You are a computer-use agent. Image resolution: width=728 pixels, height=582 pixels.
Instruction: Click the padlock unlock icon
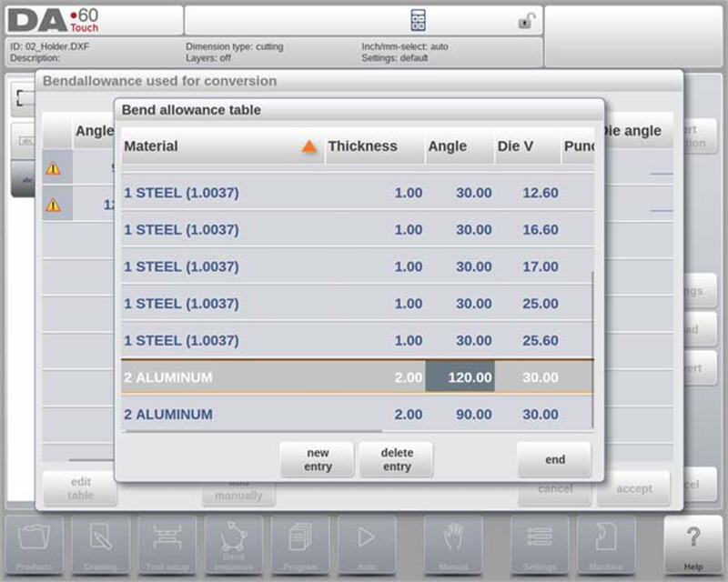point(526,21)
